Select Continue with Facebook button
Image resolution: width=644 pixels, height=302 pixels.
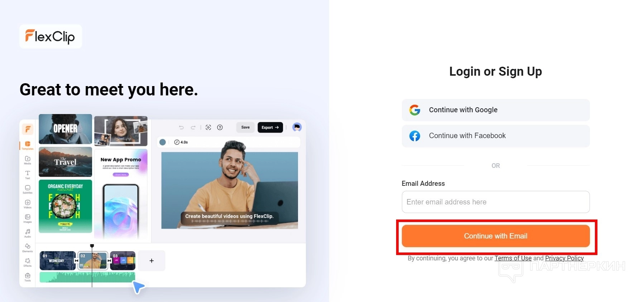point(496,136)
